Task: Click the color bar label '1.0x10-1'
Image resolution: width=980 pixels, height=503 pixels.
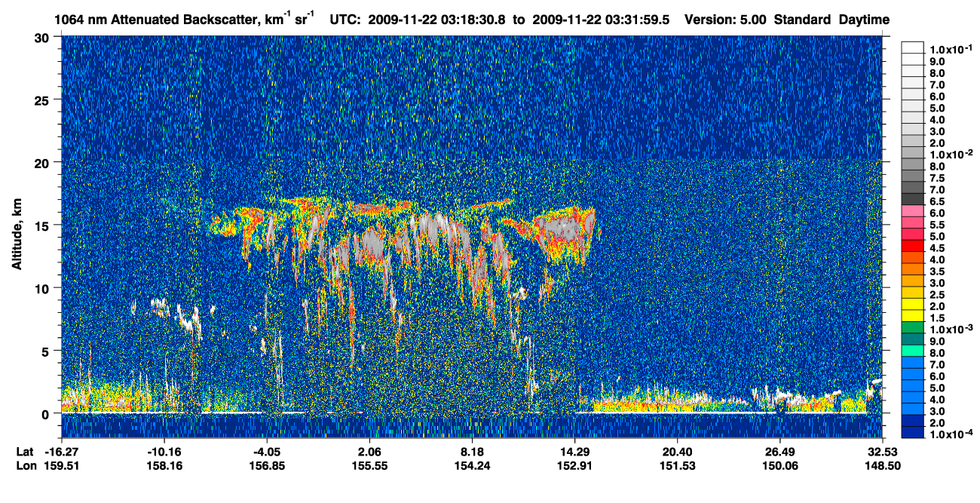Action: tap(950, 48)
